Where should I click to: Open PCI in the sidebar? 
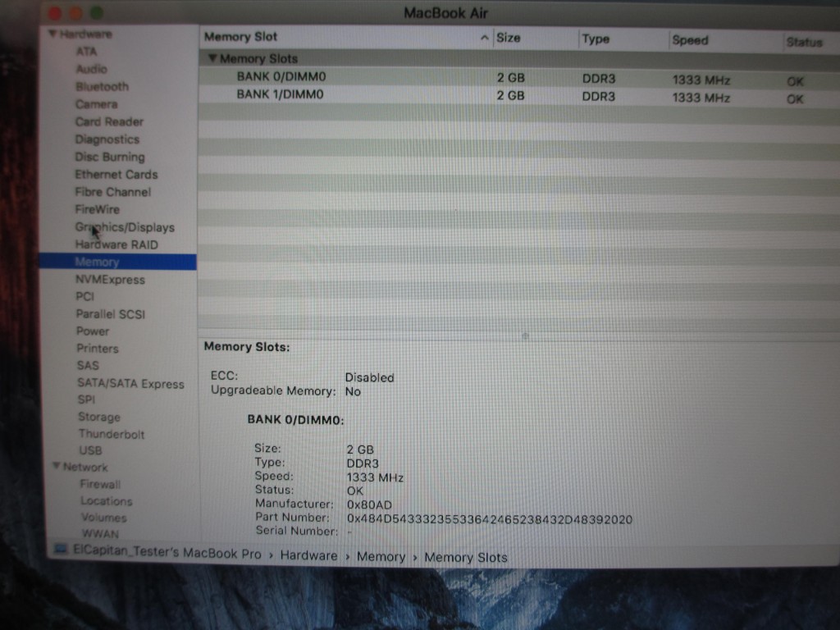click(84, 296)
